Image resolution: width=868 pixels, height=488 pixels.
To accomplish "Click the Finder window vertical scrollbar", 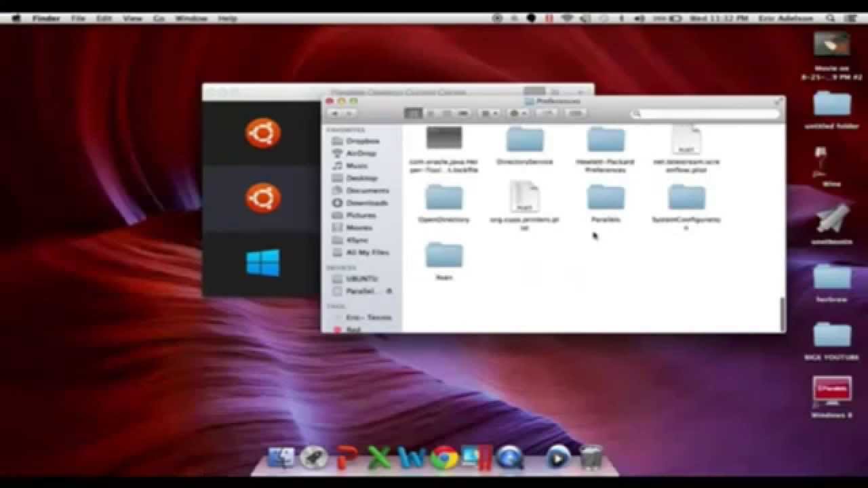I will [782, 313].
